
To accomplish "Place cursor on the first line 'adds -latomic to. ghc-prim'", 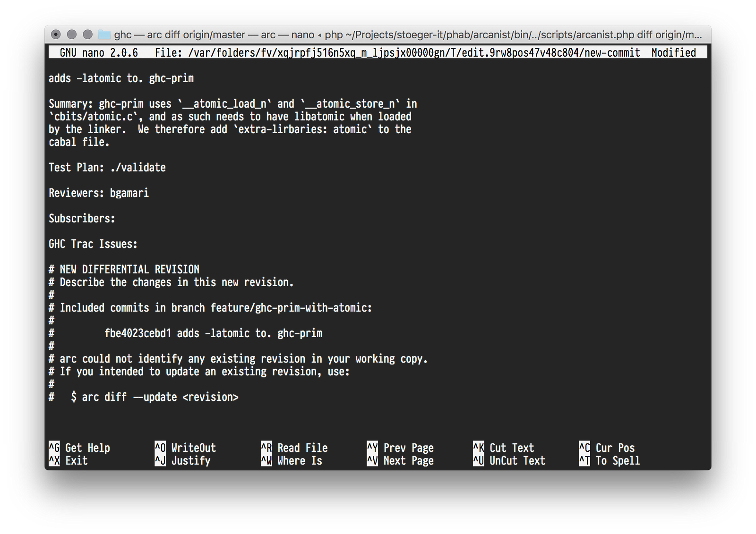I will 121,78.
